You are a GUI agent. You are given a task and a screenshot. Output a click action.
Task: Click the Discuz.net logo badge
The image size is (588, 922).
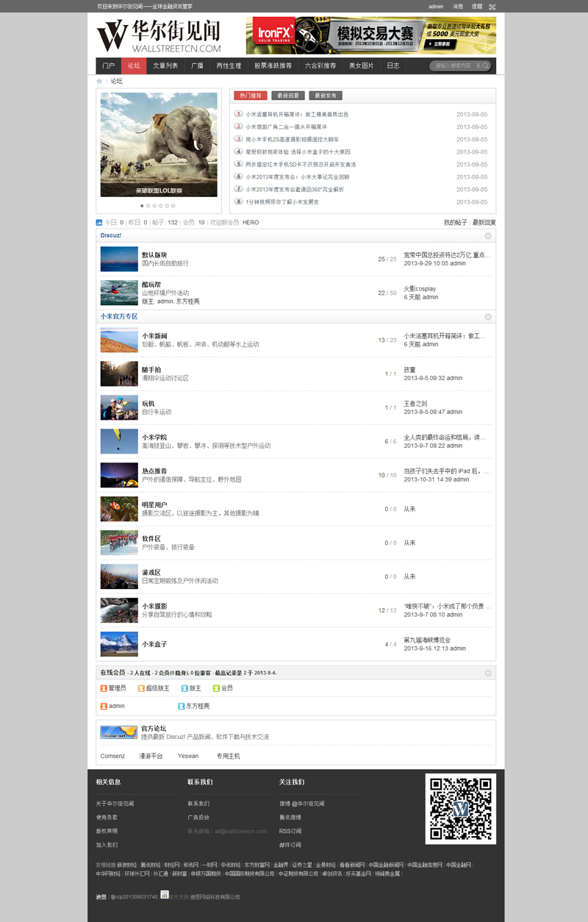119,732
